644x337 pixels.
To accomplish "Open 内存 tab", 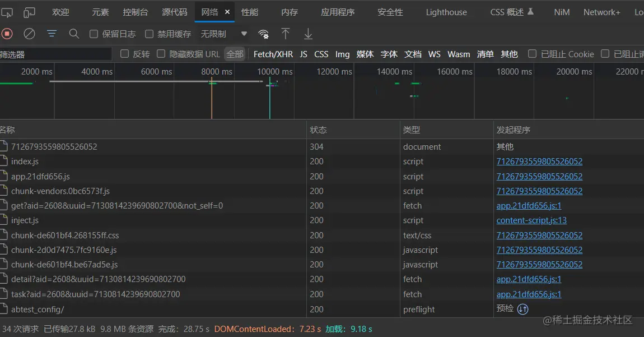I will click(290, 12).
